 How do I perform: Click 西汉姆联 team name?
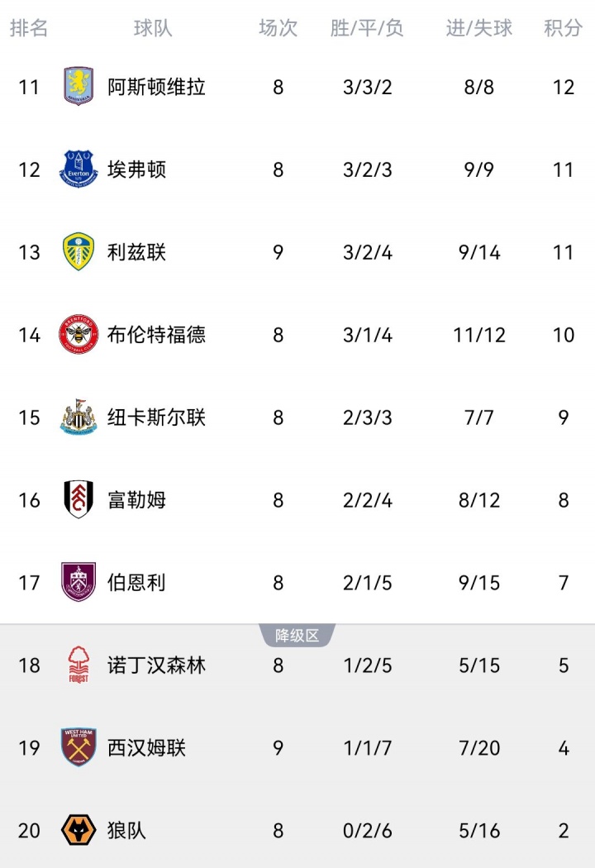(146, 748)
